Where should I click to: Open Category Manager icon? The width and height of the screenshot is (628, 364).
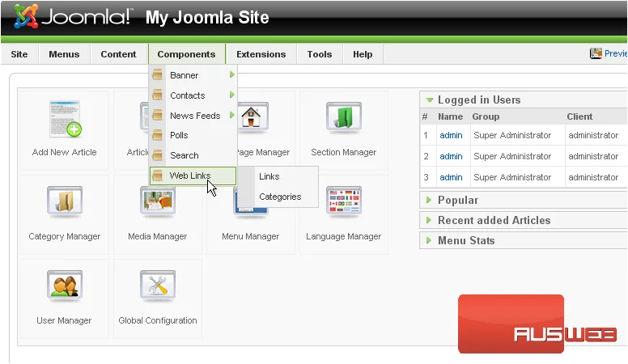(65, 202)
